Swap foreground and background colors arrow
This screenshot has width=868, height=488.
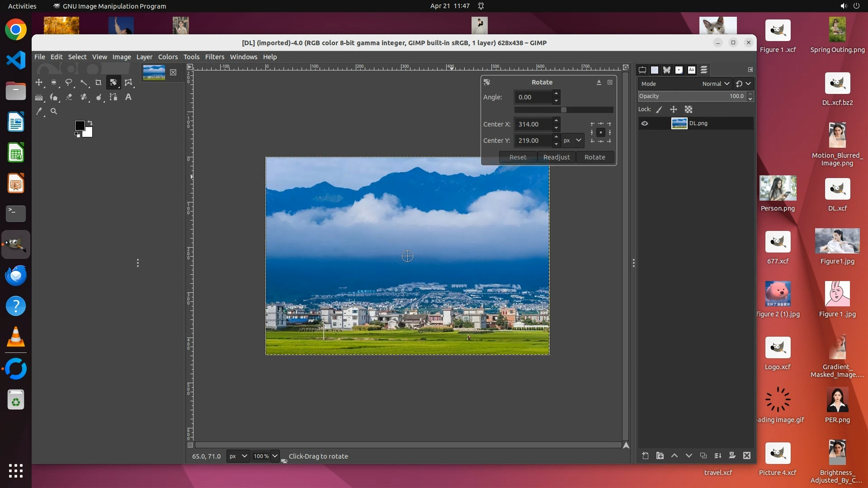(x=90, y=123)
